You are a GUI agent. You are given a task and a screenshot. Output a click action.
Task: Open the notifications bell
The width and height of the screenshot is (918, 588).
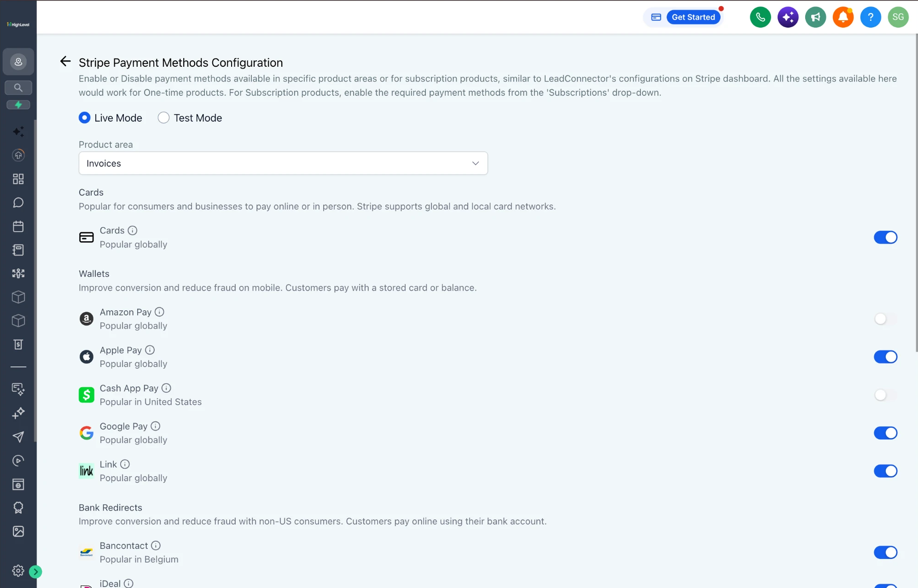[843, 17]
